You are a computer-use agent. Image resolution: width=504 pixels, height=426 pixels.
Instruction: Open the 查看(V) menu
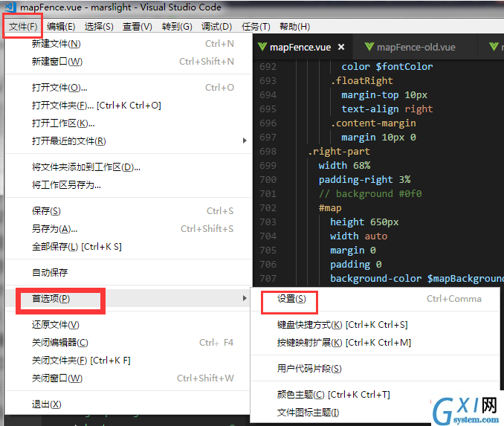tap(138, 26)
